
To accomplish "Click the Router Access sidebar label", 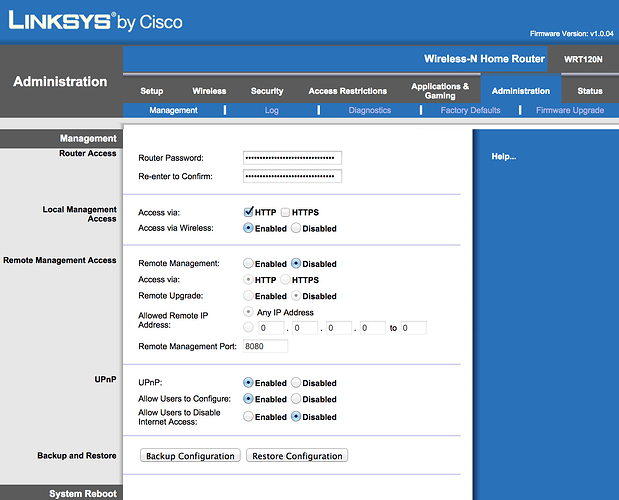I will tap(88, 154).
